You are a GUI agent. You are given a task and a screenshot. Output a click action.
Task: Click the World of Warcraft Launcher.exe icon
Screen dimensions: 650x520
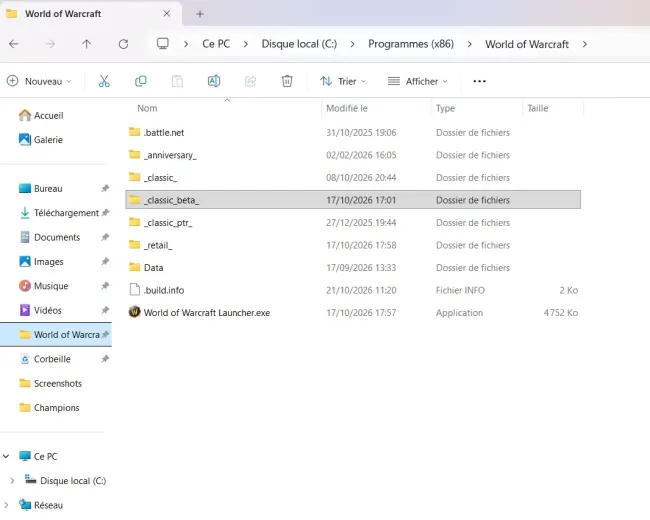[134, 311]
